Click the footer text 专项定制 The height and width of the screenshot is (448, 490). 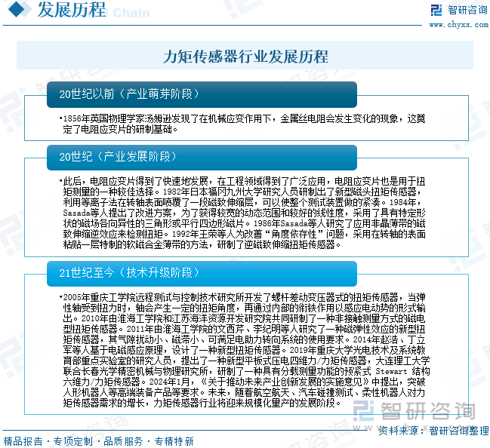pyautogui.click(x=73, y=441)
